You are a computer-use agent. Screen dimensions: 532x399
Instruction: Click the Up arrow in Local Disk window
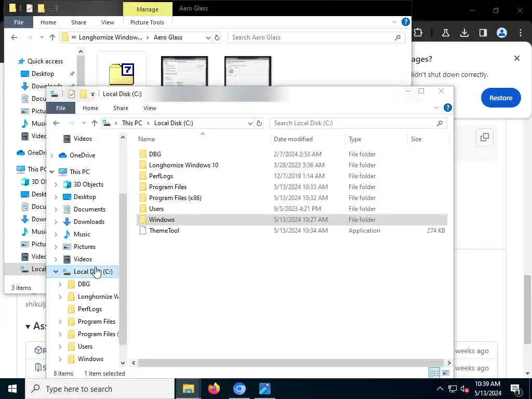click(x=95, y=123)
